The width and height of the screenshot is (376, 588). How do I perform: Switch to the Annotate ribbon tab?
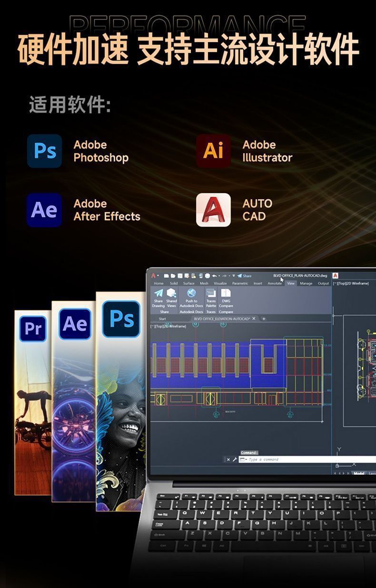[x=275, y=283]
